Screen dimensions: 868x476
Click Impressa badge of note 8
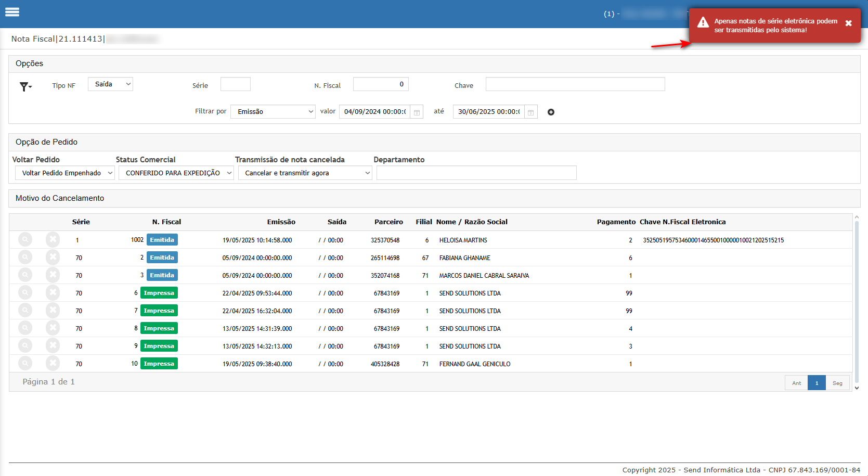(x=159, y=328)
